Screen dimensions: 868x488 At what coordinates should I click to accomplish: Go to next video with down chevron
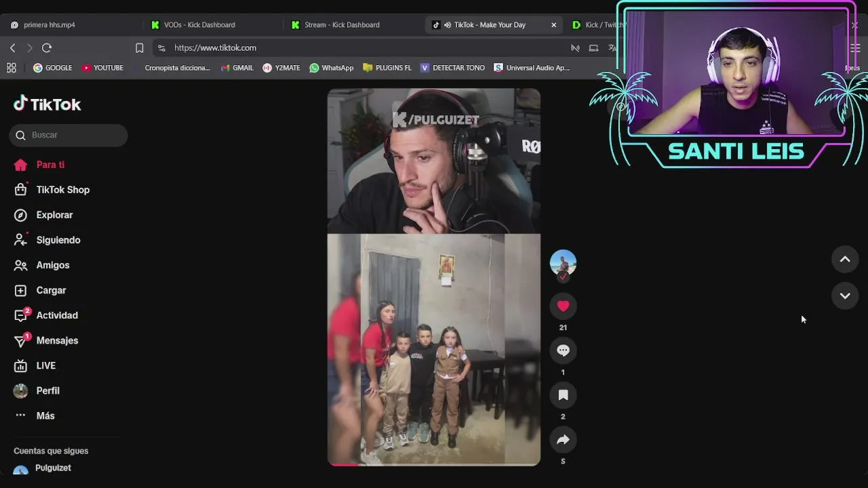click(x=845, y=296)
